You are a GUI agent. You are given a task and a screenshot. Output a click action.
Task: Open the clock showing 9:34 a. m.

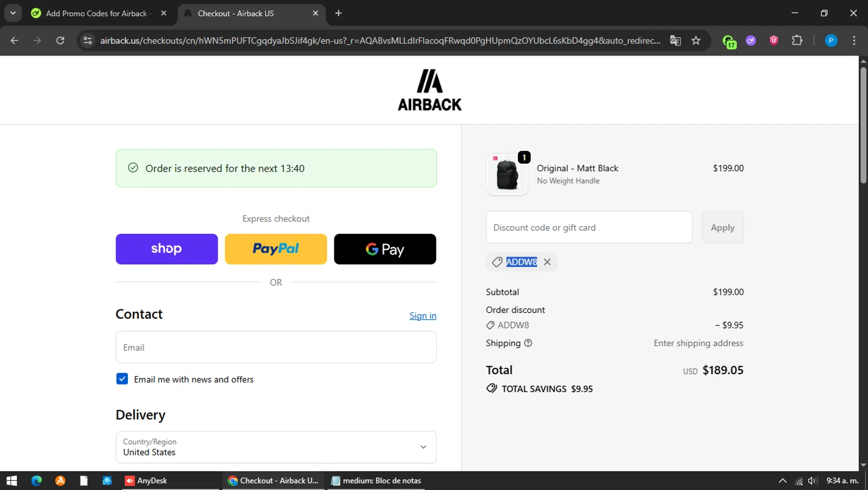843,481
